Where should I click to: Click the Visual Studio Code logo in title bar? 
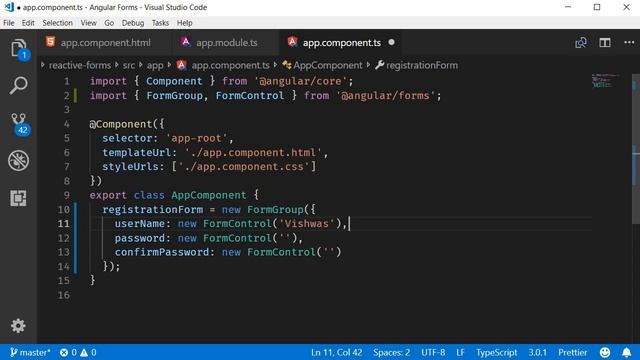click(9, 7)
